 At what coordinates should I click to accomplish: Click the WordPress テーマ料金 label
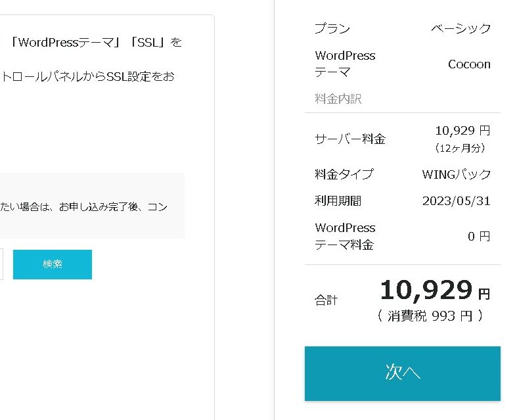345,237
